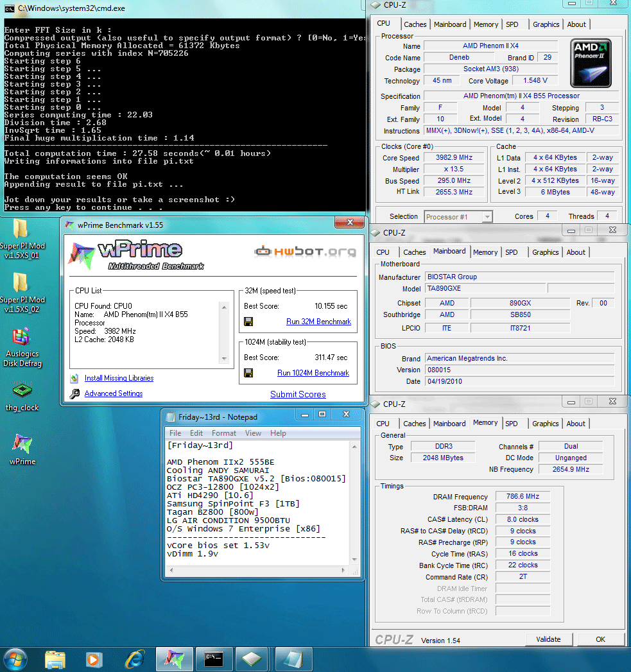
Task: Open the Help menu in Notepad
Action: click(x=278, y=433)
